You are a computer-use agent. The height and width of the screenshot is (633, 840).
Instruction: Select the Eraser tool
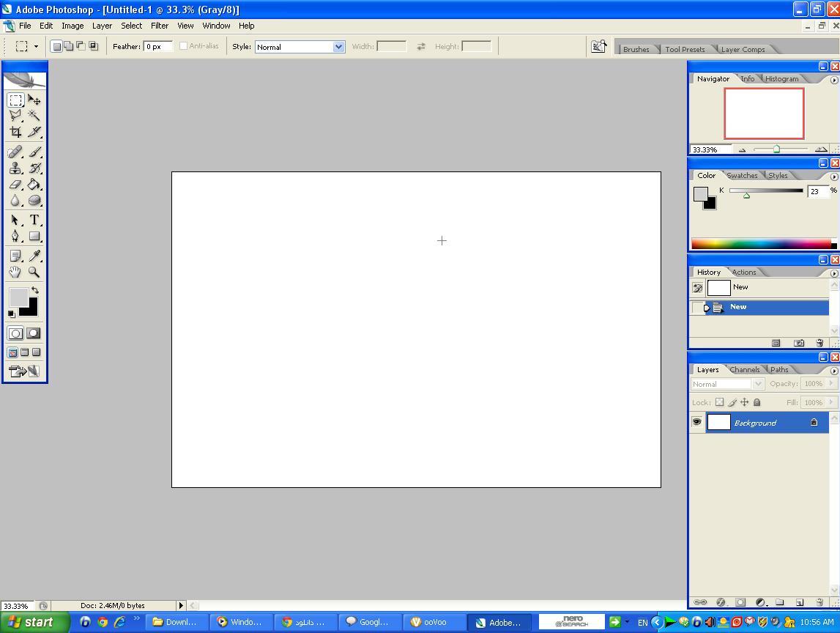15,185
